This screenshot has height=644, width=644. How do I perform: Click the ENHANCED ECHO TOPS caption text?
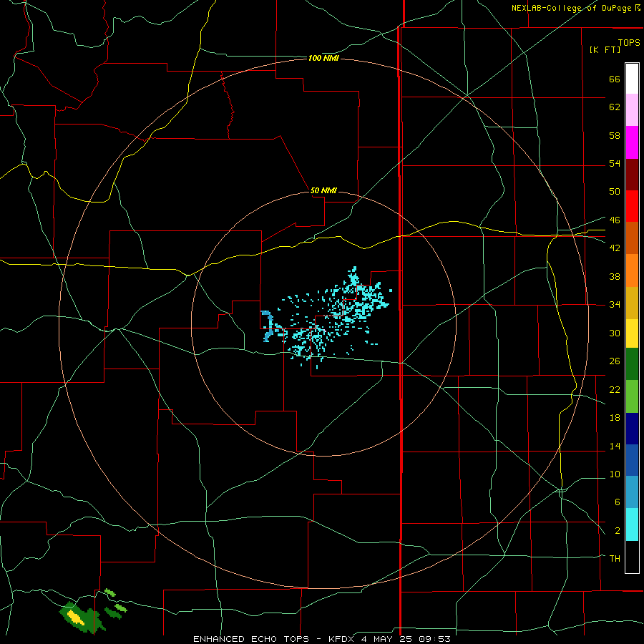click(x=251, y=639)
